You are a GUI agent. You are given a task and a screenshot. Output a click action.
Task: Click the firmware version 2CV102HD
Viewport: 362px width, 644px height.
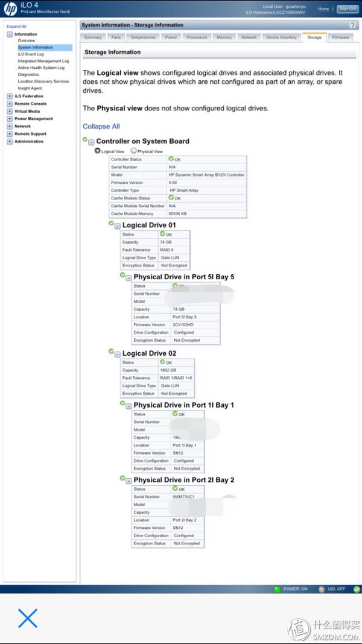tap(183, 325)
